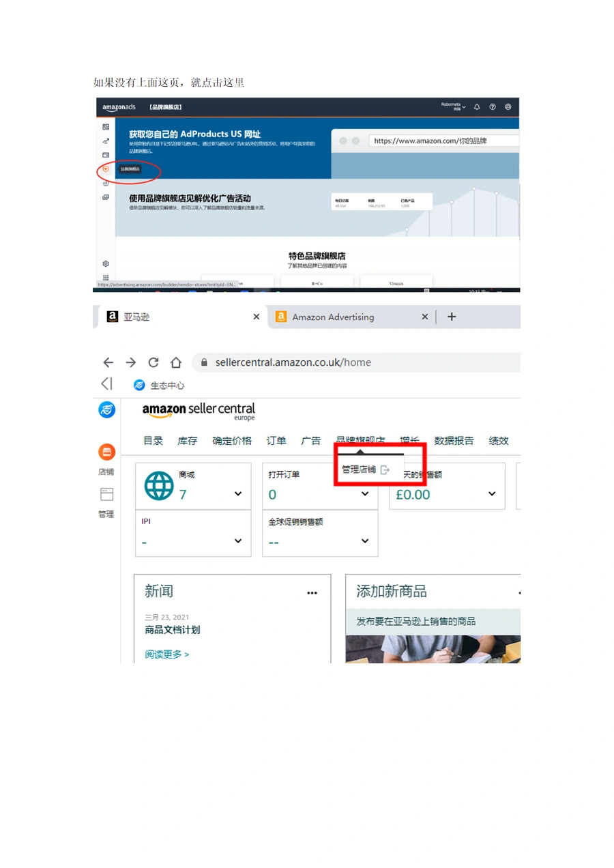The width and height of the screenshot is (614, 868).
Task: Click the amazon seller central europe logo
Action: [199, 411]
